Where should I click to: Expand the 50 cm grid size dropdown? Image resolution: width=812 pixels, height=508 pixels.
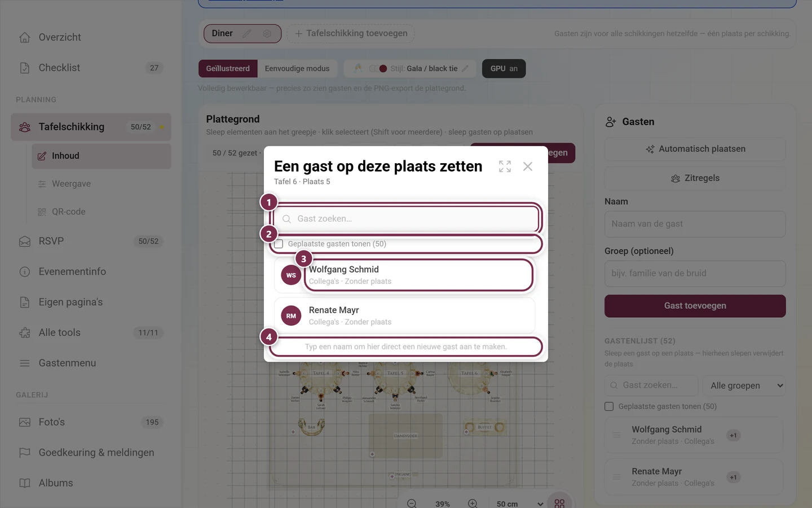point(519,503)
